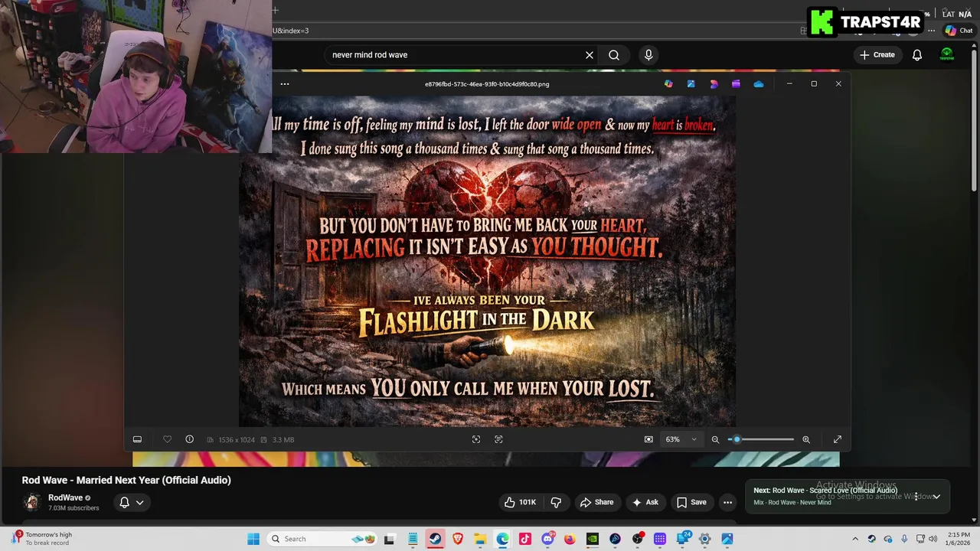
Task: Open the playlist panel options dots
Action: [916, 497]
